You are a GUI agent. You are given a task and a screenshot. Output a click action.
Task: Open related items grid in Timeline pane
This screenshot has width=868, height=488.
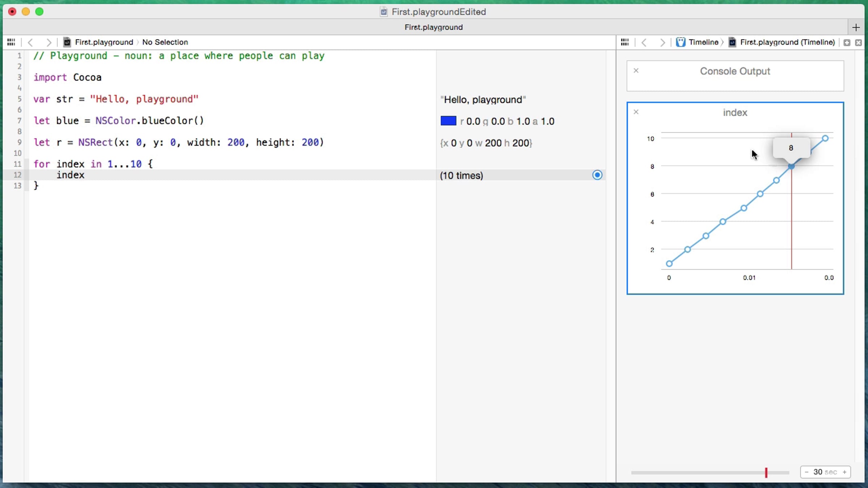(625, 42)
